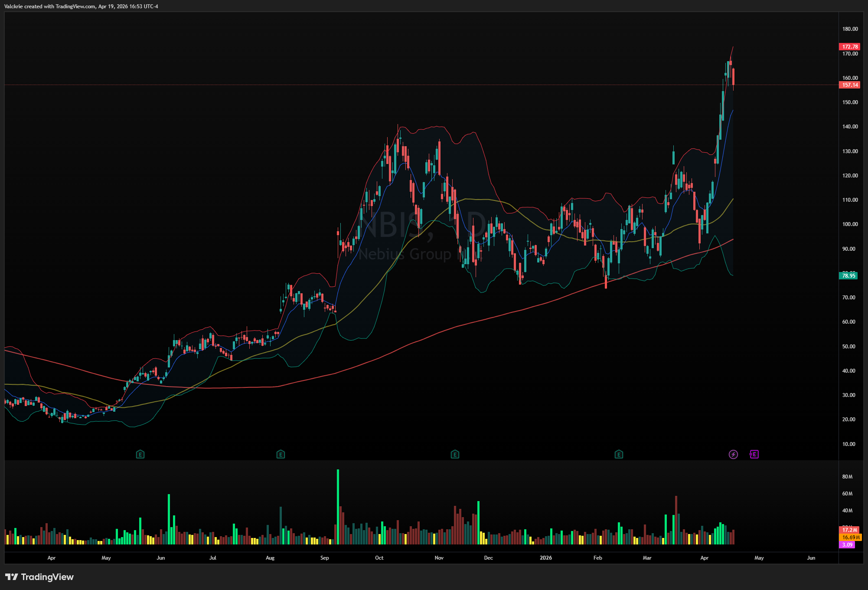
Task: Click the purple upcoming earnings estimate icon
Action: [754, 454]
